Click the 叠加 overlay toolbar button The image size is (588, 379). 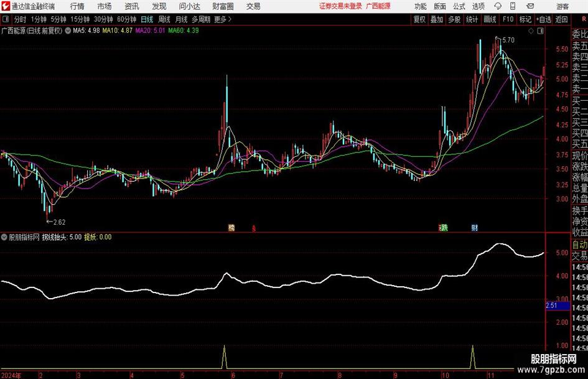tap(437, 19)
